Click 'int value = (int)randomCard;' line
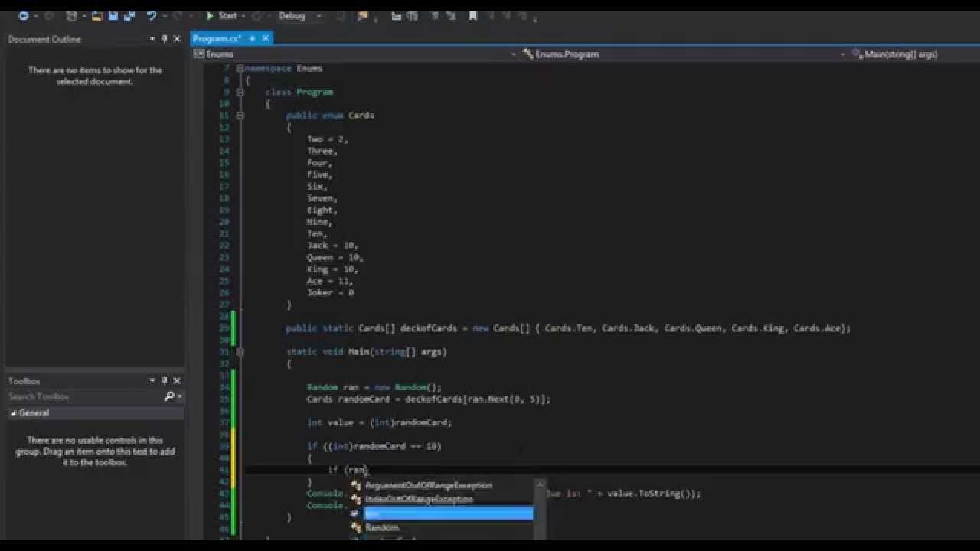 [x=379, y=422]
